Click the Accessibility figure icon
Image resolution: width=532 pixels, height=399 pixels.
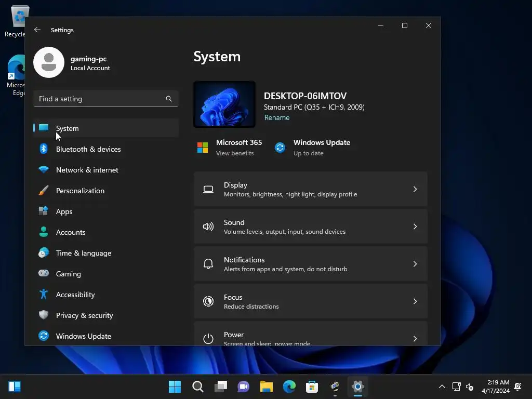44,294
